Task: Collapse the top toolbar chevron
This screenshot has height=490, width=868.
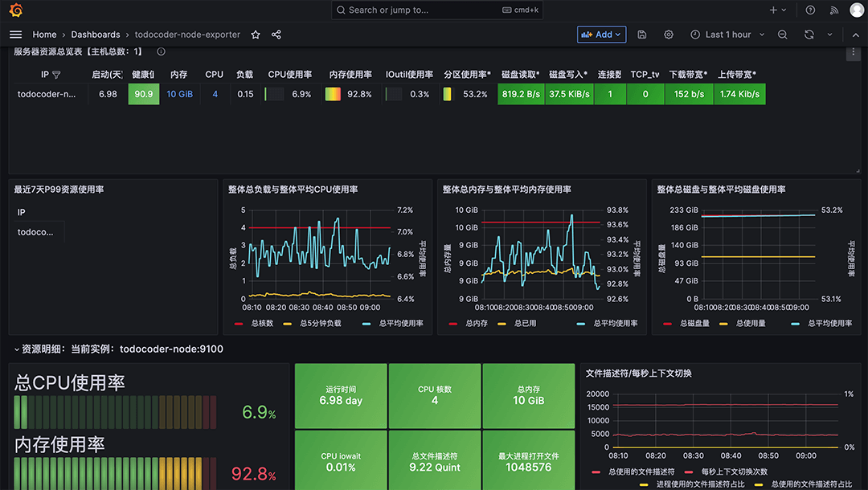Action: coord(855,35)
